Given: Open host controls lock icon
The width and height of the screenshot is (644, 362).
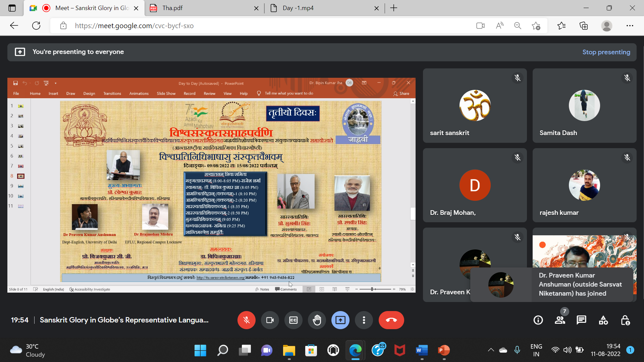Looking at the screenshot, I should tap(625, 320).
